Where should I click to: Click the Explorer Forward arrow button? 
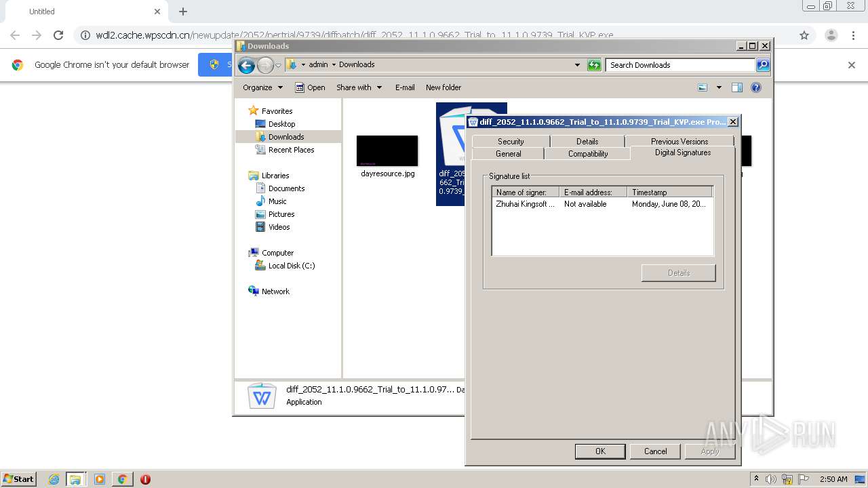[x=265, y=65]
